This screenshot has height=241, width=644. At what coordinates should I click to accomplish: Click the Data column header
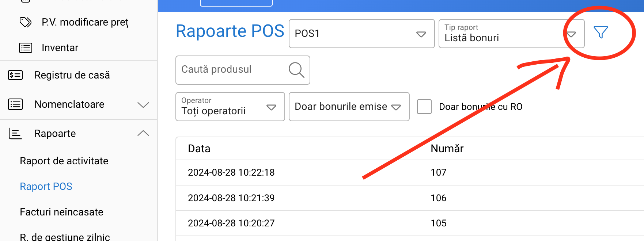[199, 149]
